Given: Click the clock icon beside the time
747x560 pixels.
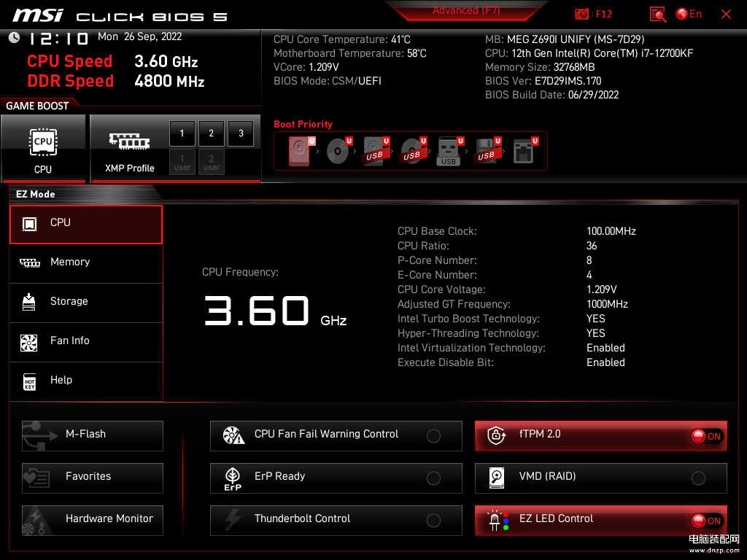Looking at the screenshot, I should (x=14, y=38).
